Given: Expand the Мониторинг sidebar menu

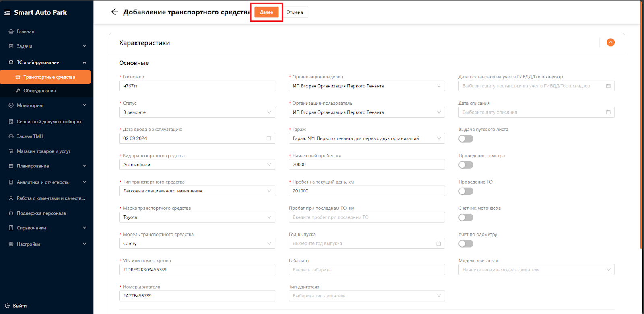Looking at the screenshot, I should (x=47, y=105).
